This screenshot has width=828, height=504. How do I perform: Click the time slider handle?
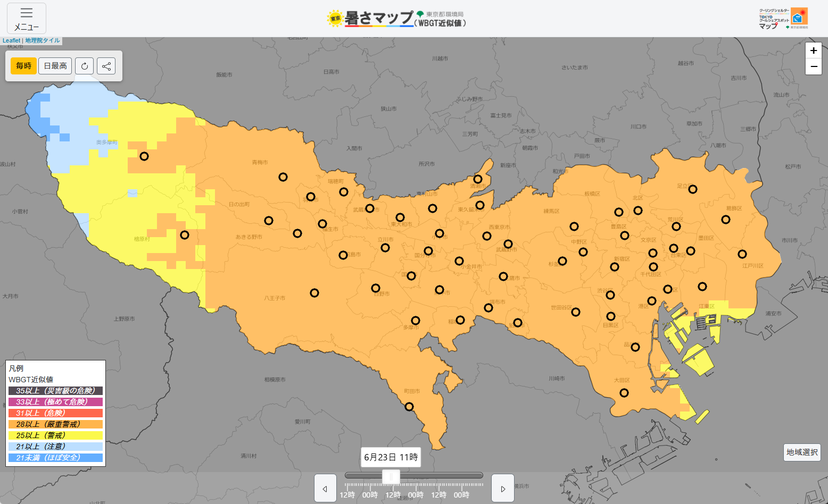point(391,477)
